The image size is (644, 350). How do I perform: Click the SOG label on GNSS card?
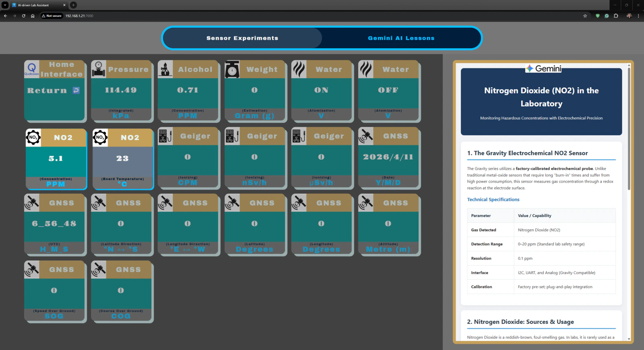(54, 316)
